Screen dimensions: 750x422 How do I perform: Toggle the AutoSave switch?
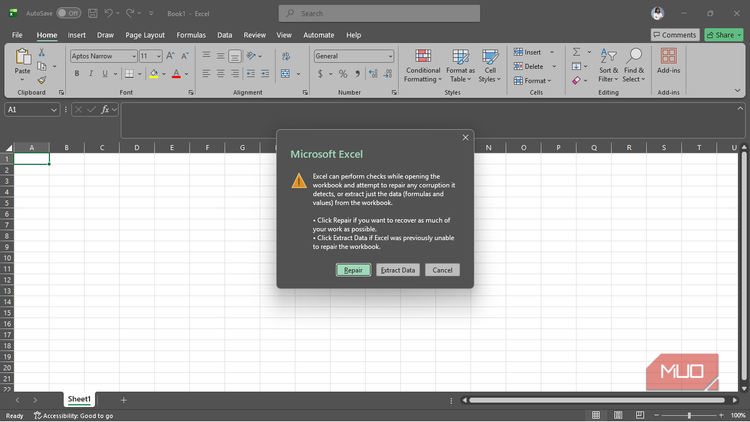(68, 13)
